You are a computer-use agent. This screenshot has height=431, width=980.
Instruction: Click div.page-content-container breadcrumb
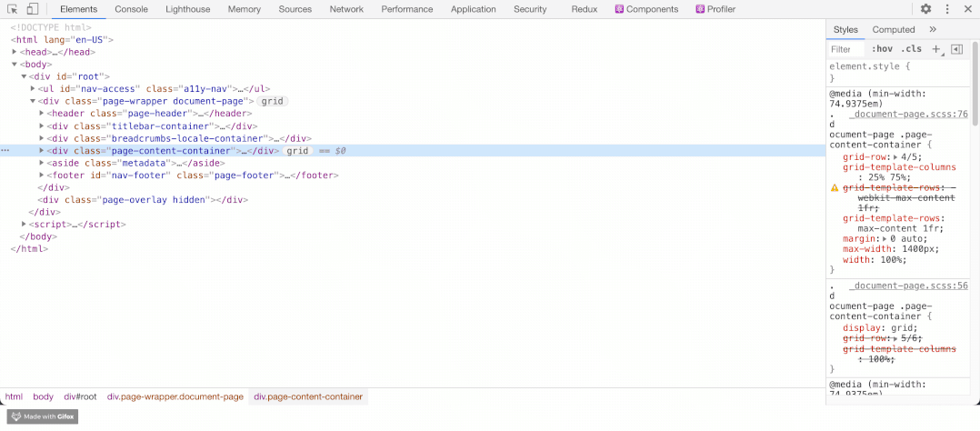[308, 396]
